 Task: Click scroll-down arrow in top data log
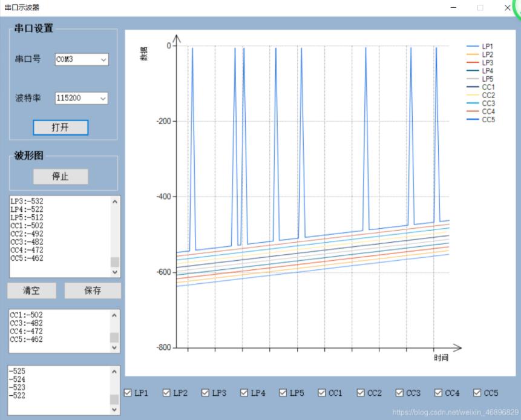tap(114, 272)
